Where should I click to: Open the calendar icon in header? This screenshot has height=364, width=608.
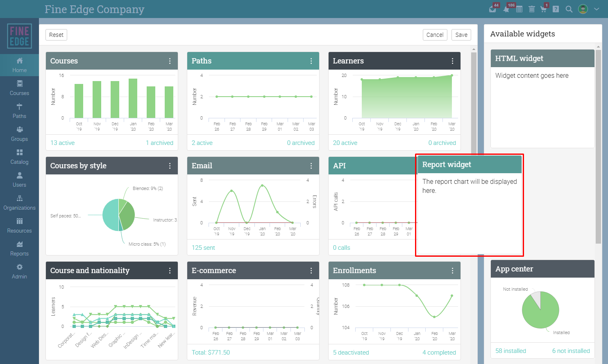(519, 9)
